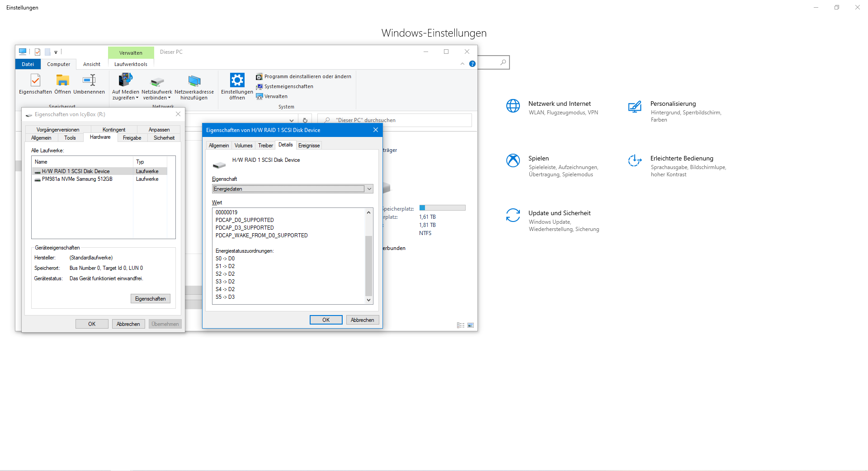Open the Volumes tab in device properties
The height and width of the screenshot is (471, 868).
coord(243,146)
